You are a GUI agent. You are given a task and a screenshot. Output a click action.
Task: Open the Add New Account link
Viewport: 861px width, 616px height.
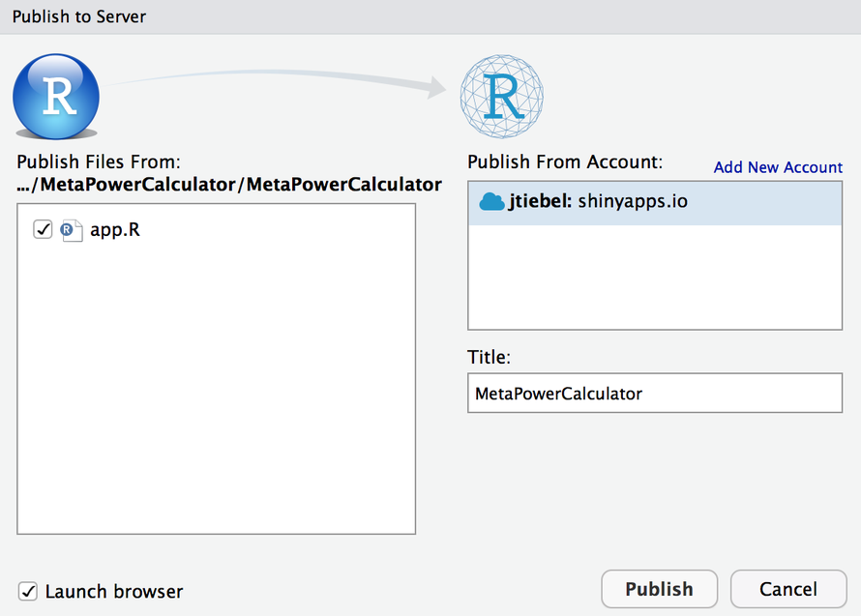pos(778,167)
